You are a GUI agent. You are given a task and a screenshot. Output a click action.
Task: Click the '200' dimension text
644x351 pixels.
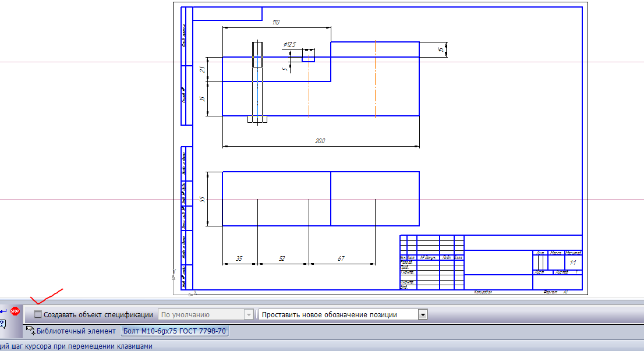tap(320, 141)
